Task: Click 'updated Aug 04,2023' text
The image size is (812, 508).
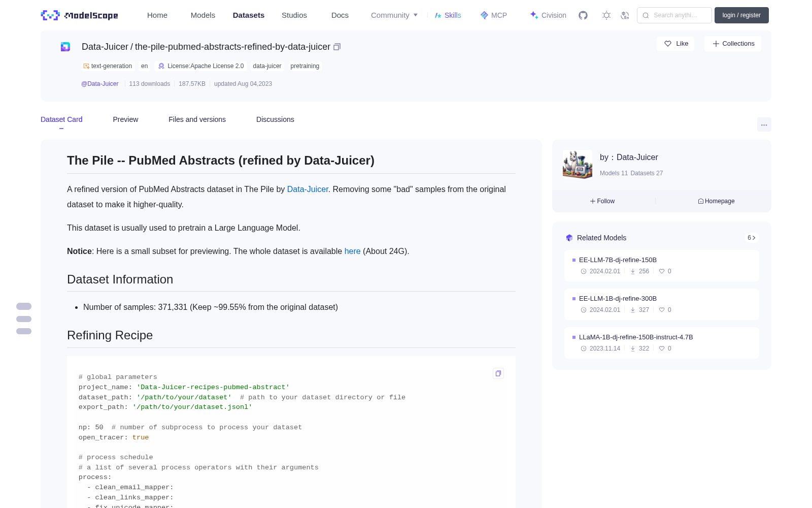Action: click(x=243, y=84)
